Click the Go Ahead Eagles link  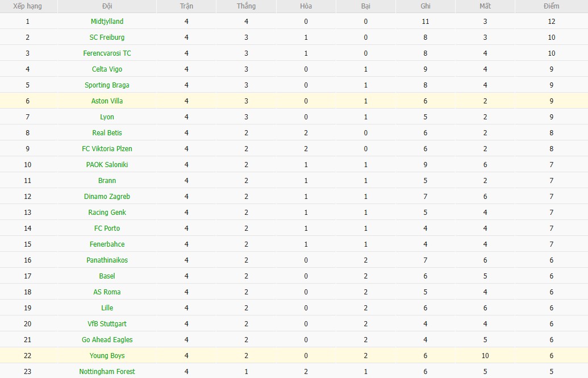pos(107,340)
